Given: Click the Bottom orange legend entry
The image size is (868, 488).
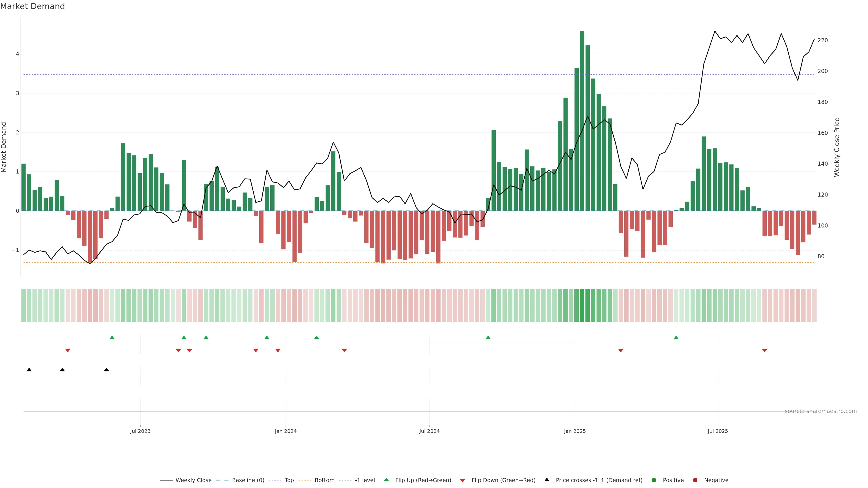Looking at the screenshot, I should point(324,480).
